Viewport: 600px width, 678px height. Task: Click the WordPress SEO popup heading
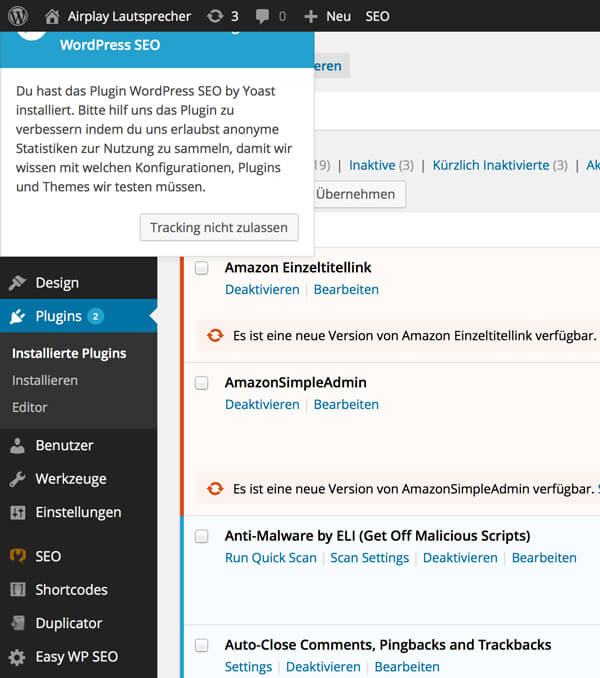[x=110, y=45]
